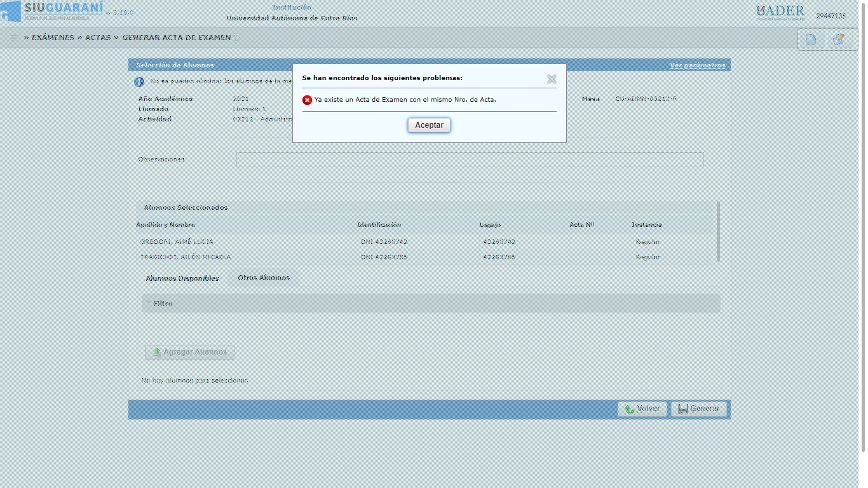Click the Generar button
Screen dimensions: 868x488
[x=698, y=409]
